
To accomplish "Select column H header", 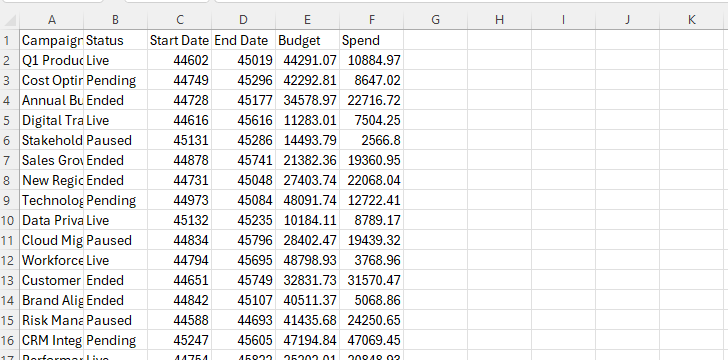I will 499,20.
